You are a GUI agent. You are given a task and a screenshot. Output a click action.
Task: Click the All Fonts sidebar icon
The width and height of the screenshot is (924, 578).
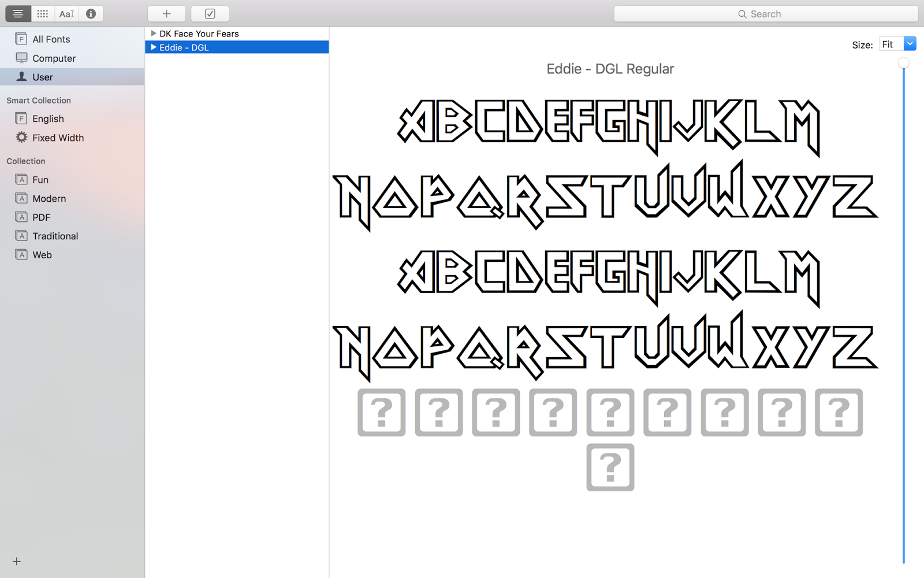(x=21, y=39)
